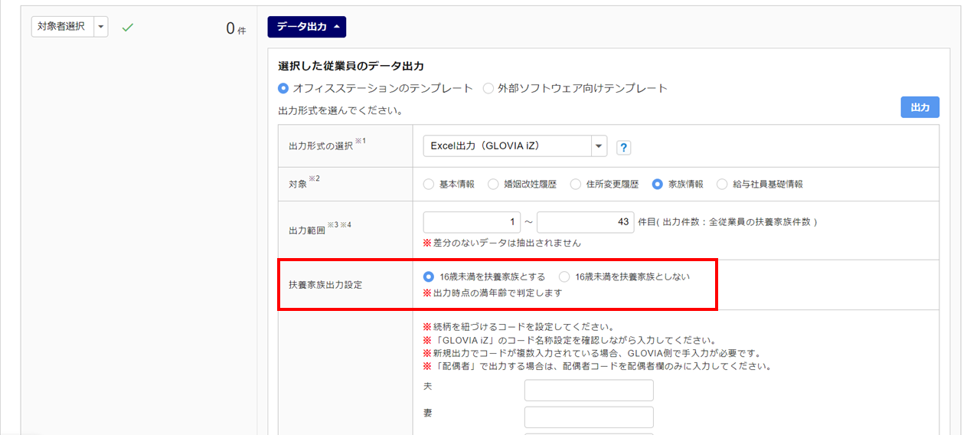Click the 対象者選択 button
The image size is (980, 435).
(62, 27)
